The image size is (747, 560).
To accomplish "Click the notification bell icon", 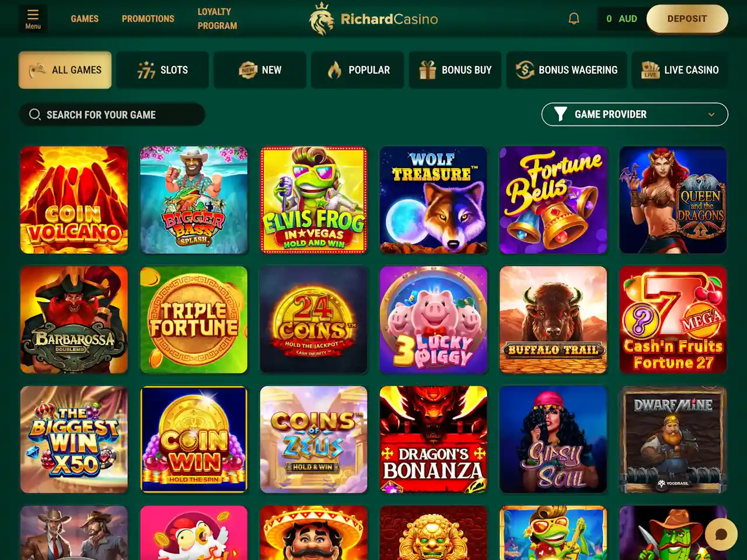I will tap(574, 19).
